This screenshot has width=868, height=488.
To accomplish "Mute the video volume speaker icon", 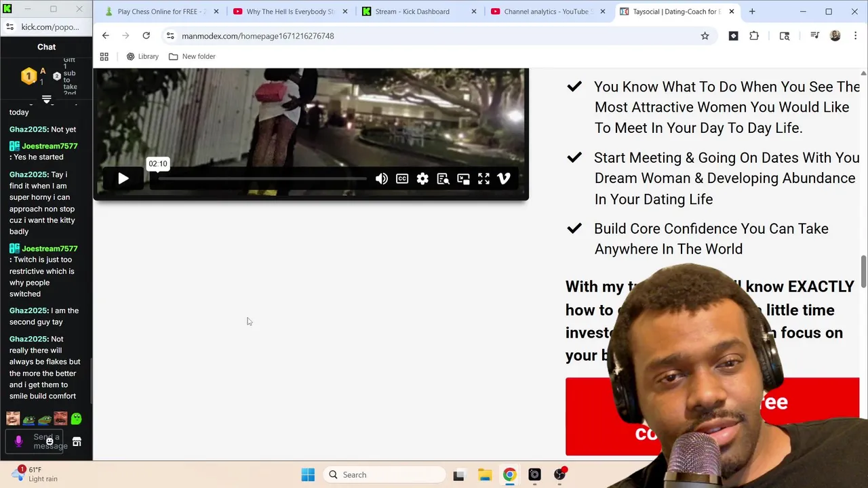I will coord(382,179).
